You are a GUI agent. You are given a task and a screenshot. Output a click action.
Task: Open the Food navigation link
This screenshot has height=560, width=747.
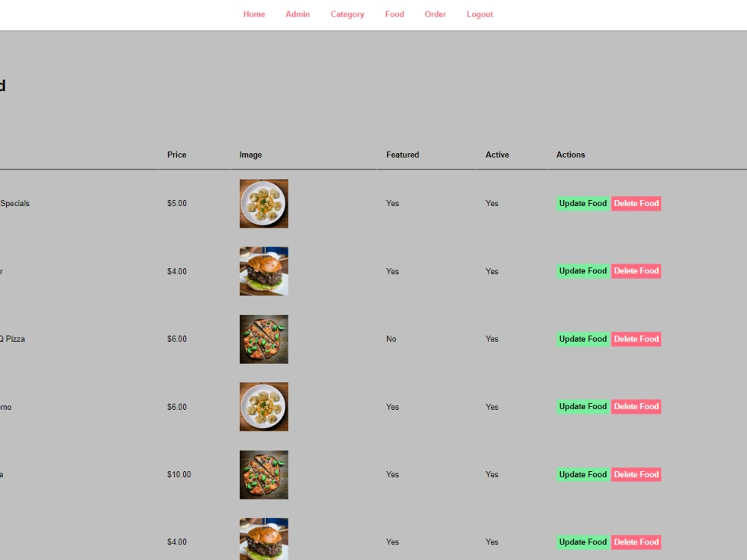(x=394, y=14)
